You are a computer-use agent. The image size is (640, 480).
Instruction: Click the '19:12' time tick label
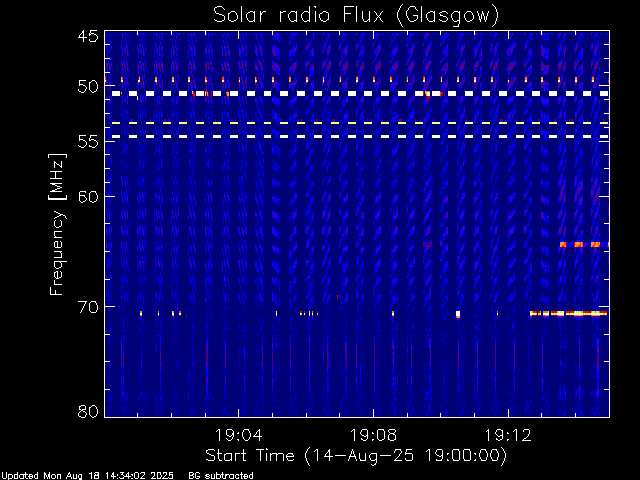(x=508, y=435)
